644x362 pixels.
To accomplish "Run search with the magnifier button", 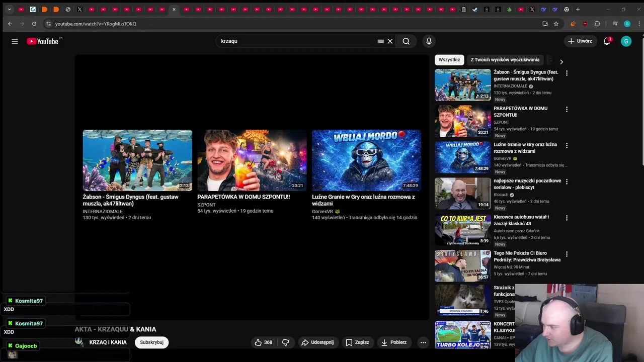I will [x=406, y=41].
